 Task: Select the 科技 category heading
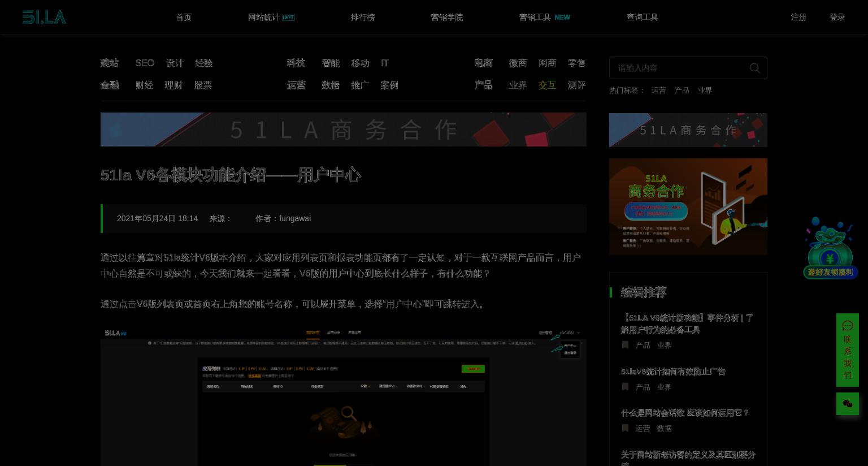coord(296,63)
